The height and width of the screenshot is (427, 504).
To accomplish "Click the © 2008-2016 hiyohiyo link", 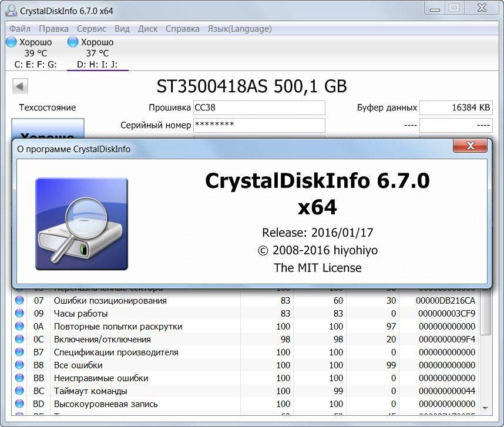I will (x=318, y=250).
